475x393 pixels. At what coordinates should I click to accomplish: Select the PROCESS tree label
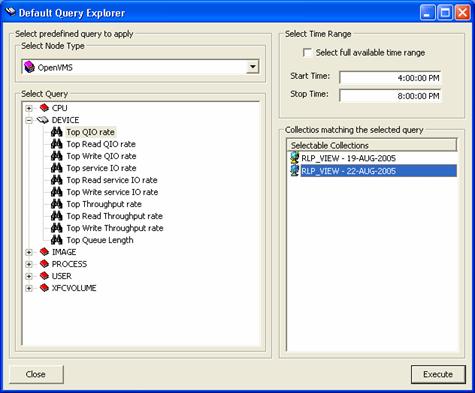click(x=69, y=264)
